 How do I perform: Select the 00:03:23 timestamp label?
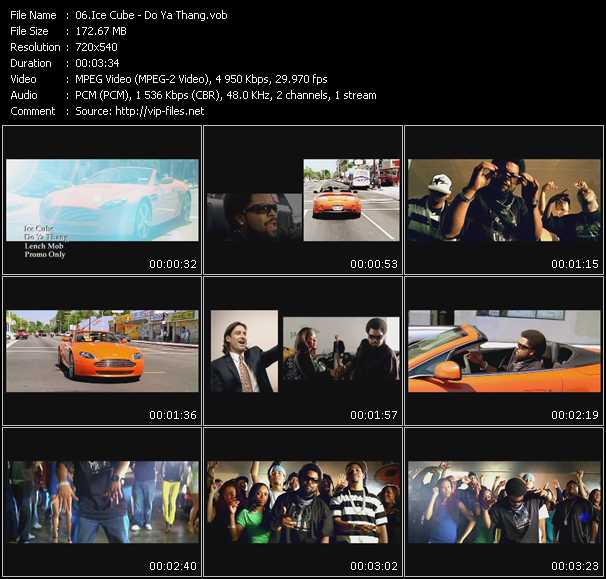pos(571,566)
